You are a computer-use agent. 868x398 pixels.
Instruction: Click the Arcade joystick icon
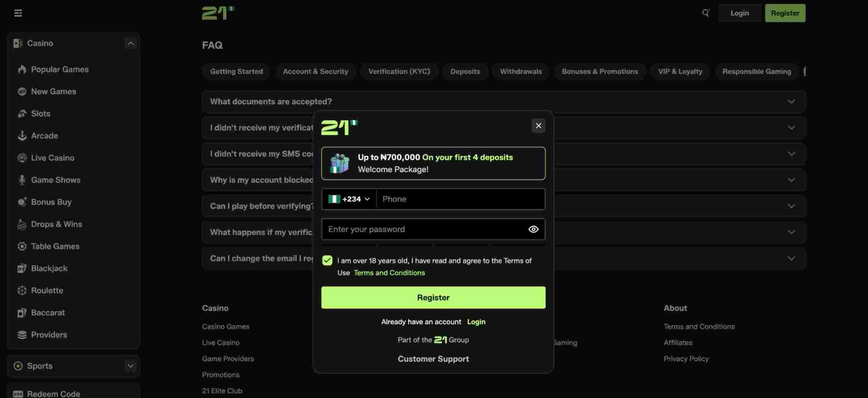coord(22,136)
